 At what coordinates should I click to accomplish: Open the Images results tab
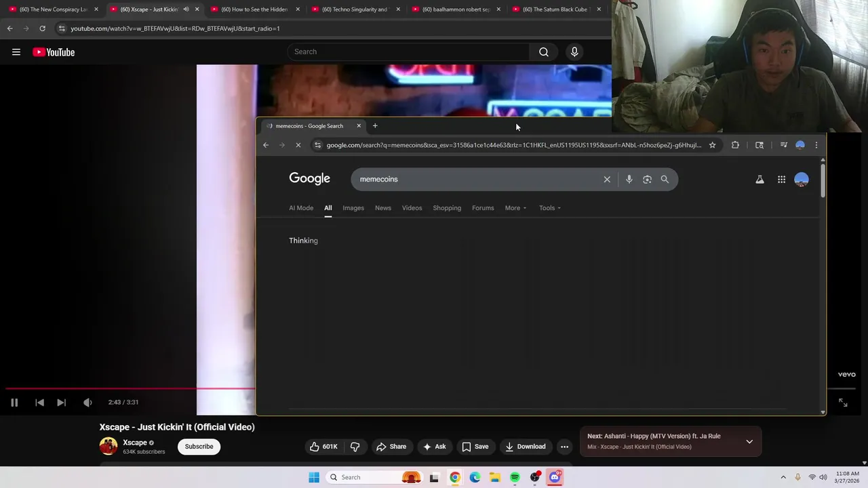(x=353, y=208)
